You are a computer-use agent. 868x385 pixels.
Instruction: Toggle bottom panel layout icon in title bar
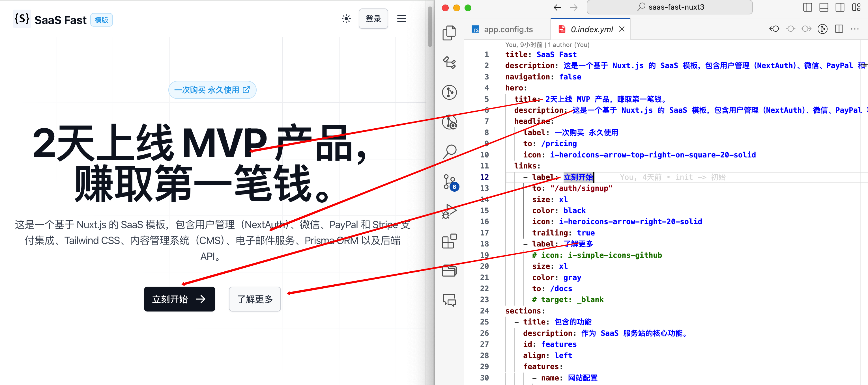[824, 7]
